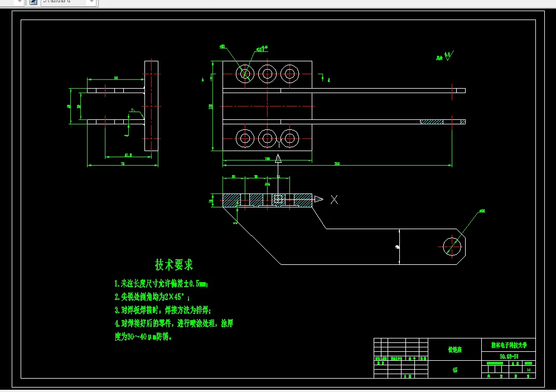
Task: Select part name 铰链座 in title block
Action: click(x=455, y=350)
